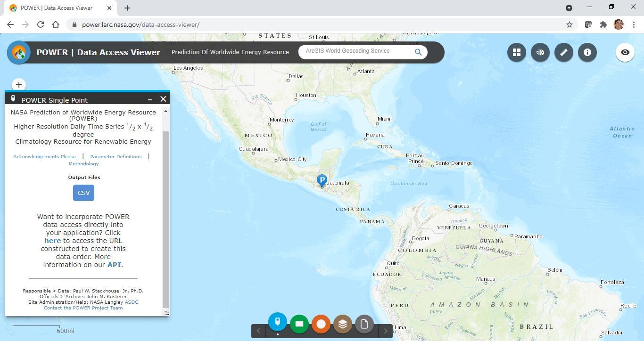Toggle the eye visibility button

click(625, 52)
